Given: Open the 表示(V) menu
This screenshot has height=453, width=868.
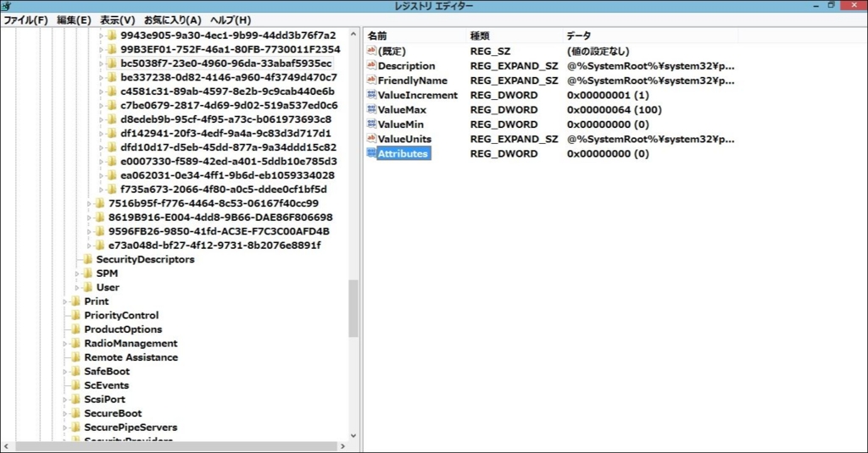Looking at the screenshot, I should pos(117,20).
